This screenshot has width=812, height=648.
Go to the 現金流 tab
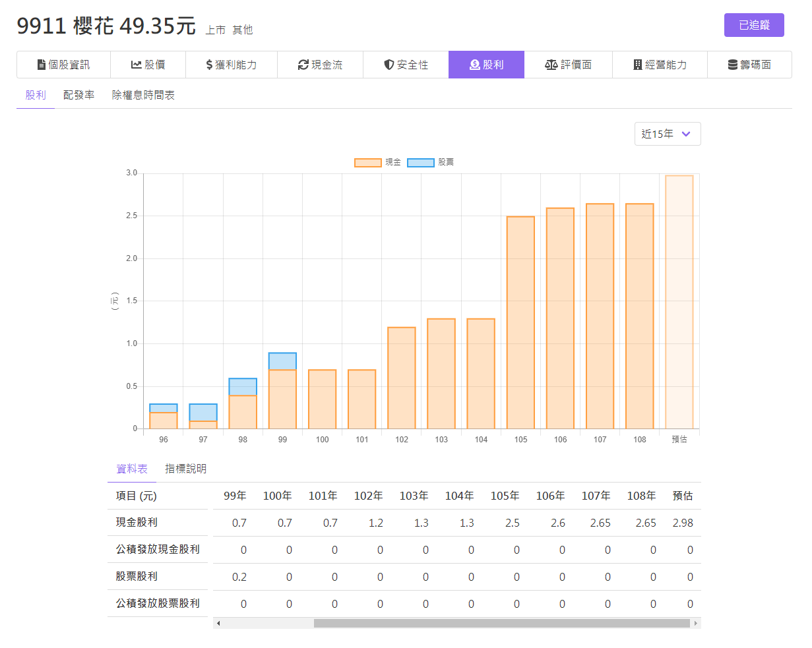click(x=321, y=65)
